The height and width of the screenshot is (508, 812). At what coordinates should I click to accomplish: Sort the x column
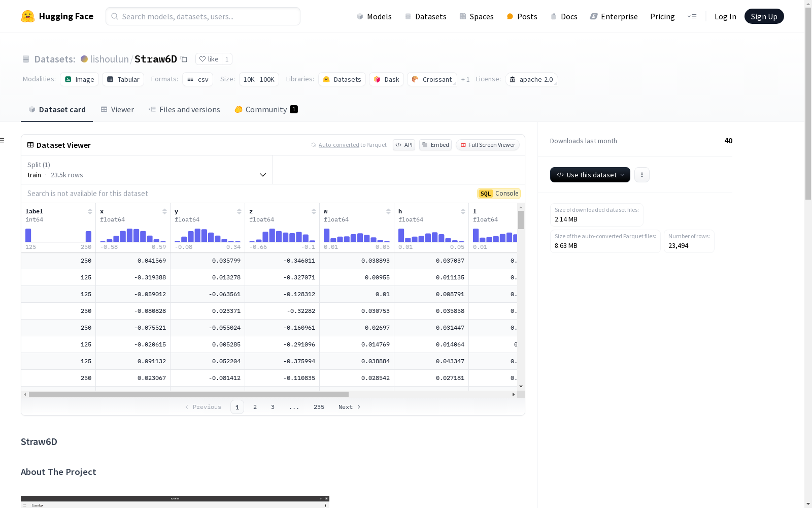point(164,211)
